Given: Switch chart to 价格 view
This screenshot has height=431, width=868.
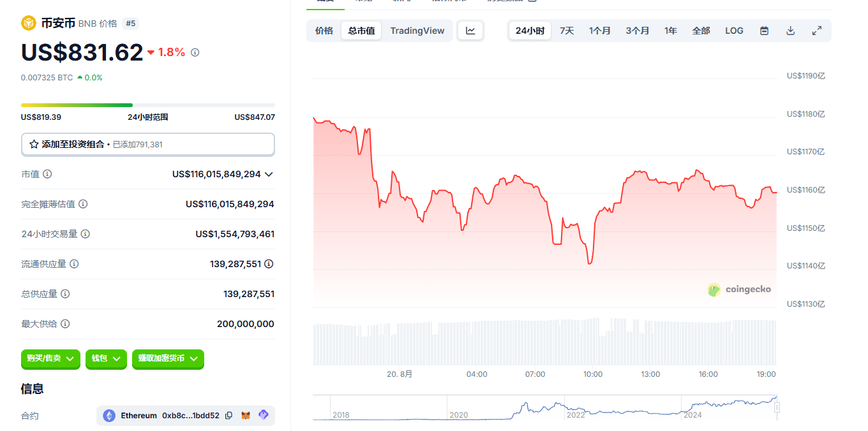Looking at the screenshot, I should [324, 31].
